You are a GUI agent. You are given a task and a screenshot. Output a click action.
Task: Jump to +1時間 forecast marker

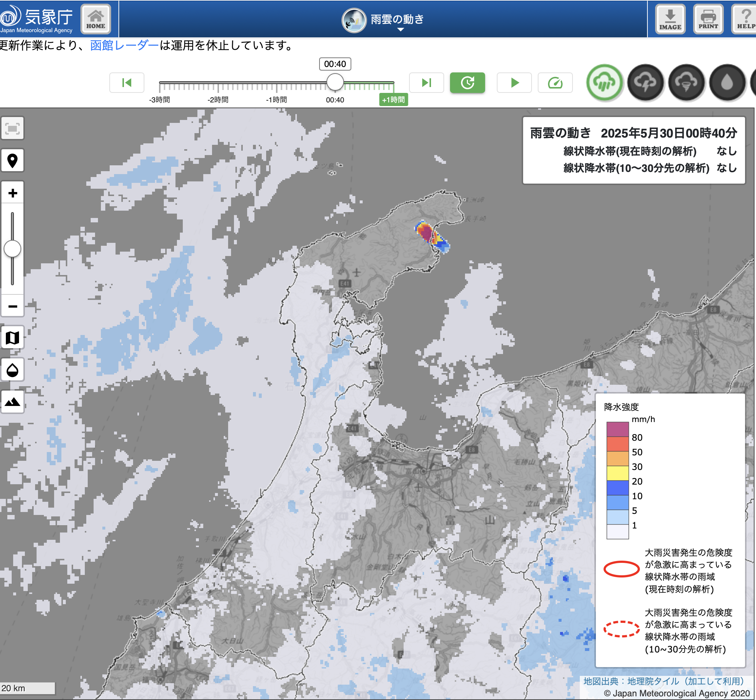pos(393,99)
